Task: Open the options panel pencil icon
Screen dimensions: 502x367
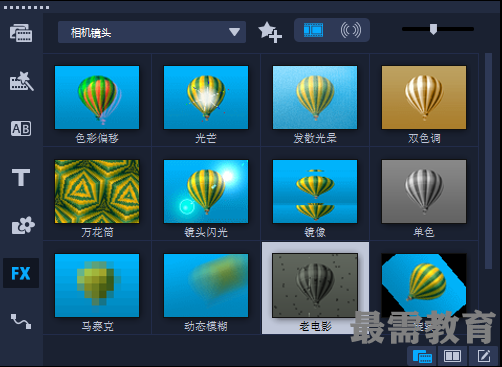Action: [x=483, y=356]
